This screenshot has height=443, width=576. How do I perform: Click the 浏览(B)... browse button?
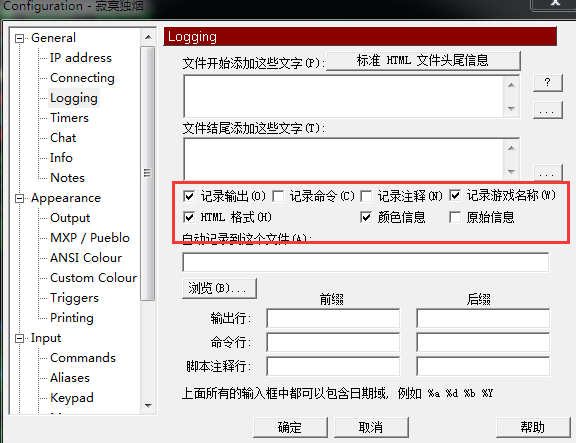pos(219,288)
